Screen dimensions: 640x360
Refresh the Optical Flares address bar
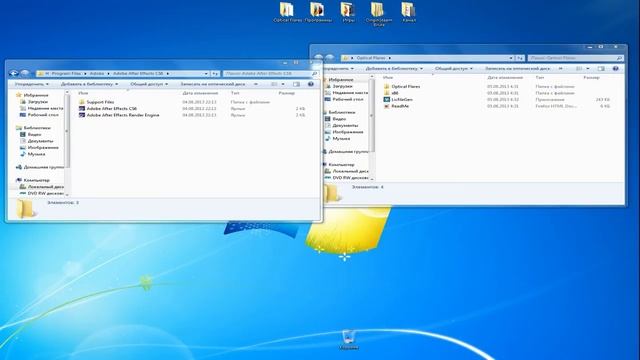(x=520, y=58)
